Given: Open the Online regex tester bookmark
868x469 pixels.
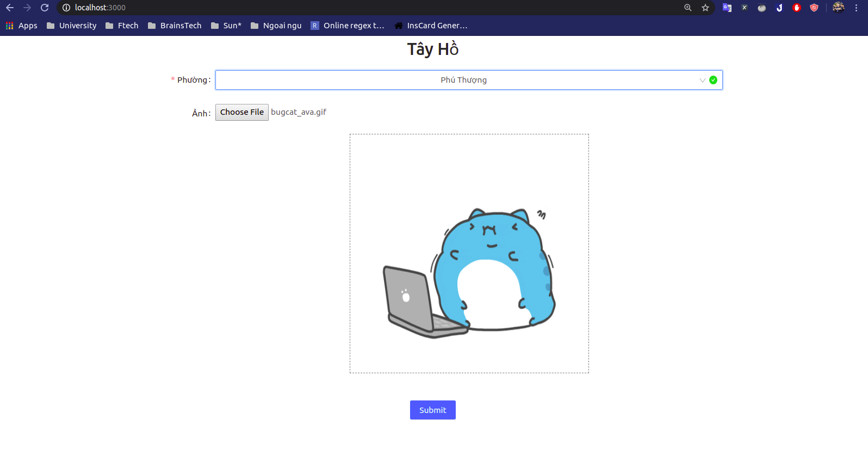Looking at the screenshot, I should pos(348,26).
